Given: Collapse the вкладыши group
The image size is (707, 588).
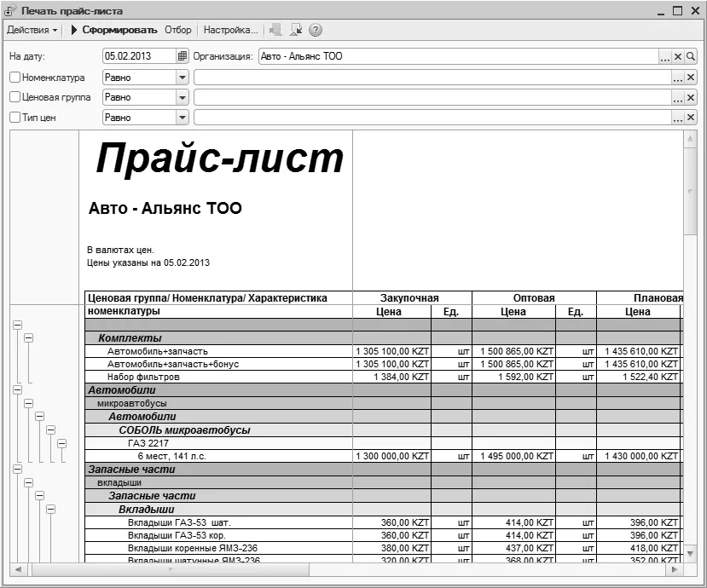Looking at the screenshot, I should (x=28, y=482).
